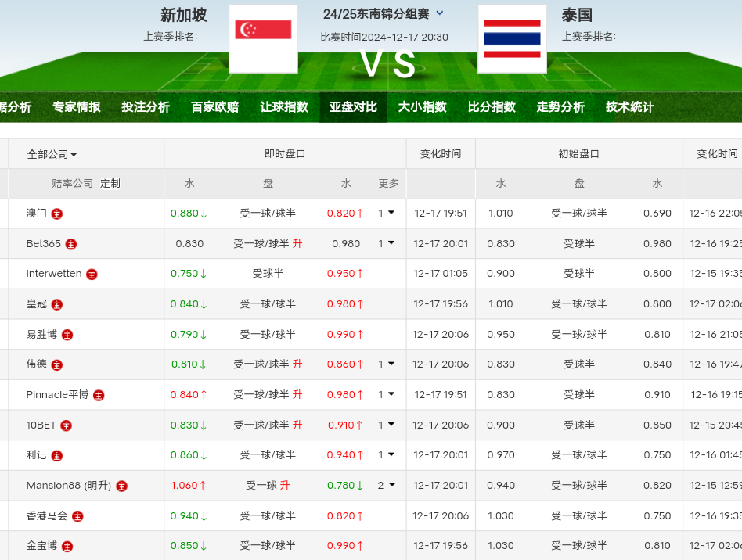Viewport: 742px width, 560px height.
Task: Select the 让球指数 tab
Action: (284, 107)
